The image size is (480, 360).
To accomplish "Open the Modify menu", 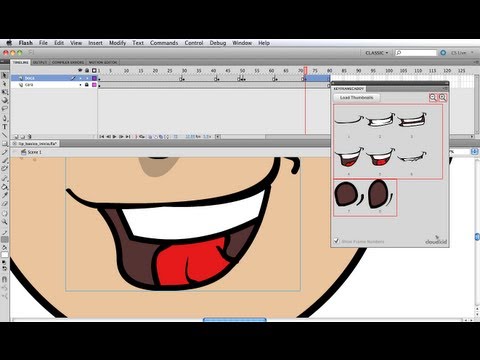I will pyautogui.click(x=117, y=43).
